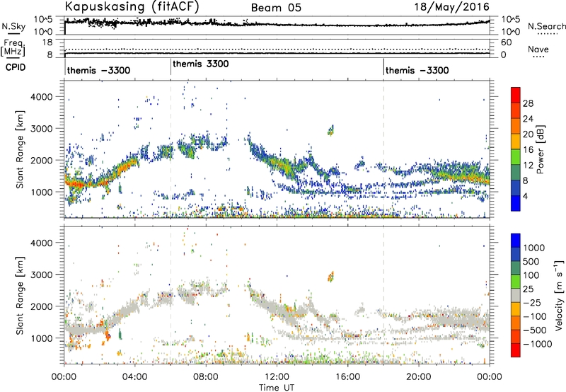Click the red top segment of Power color bar

click(x=516, y=95)
